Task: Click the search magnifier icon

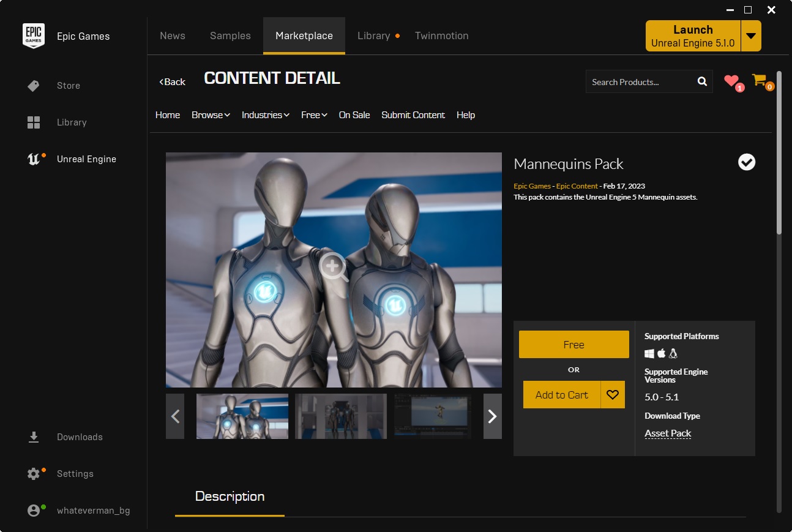Action: click(x=702, y=81)
